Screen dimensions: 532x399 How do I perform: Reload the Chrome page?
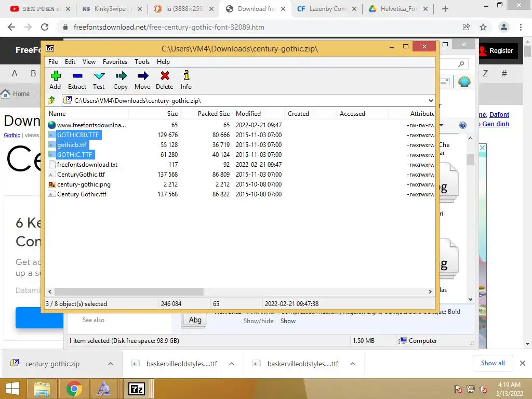pyautogui.click(x=45, y=27)
